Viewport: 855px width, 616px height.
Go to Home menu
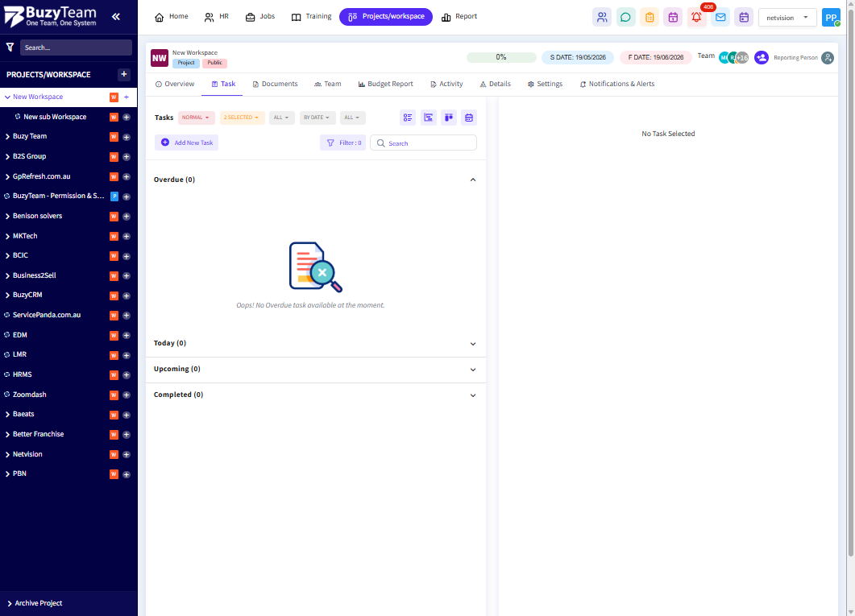coord(171,17)
